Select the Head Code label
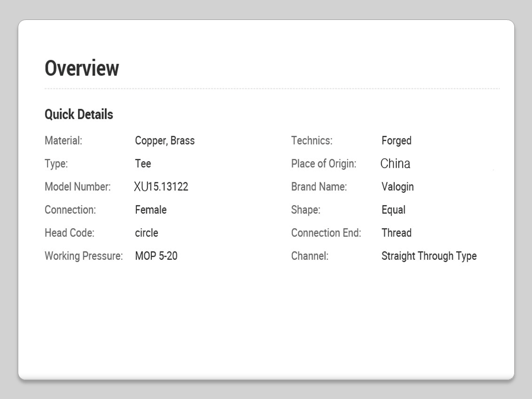532x399 pixels. 69,233
